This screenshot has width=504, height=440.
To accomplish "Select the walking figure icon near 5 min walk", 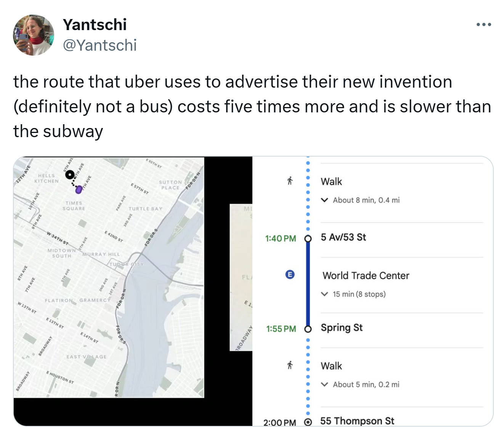I will 290,366.
